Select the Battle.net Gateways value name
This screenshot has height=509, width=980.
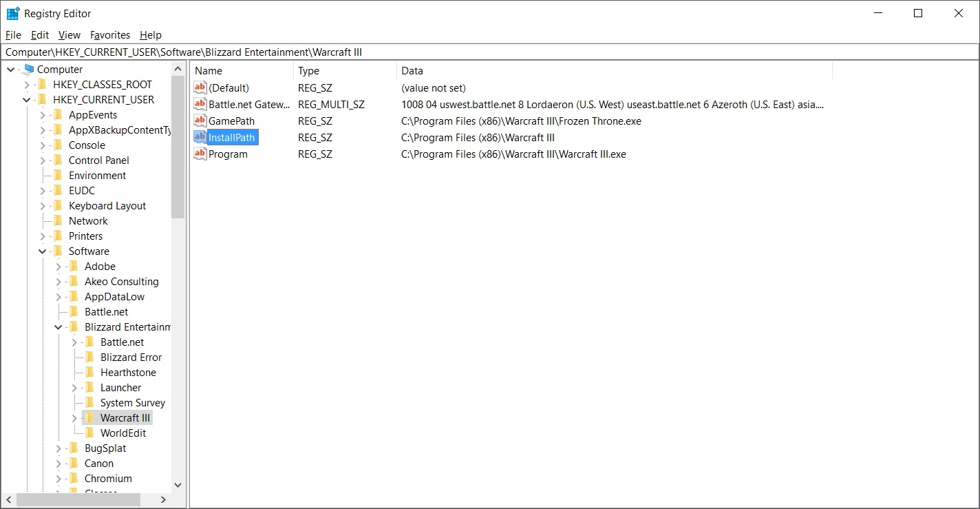pyautogui.click(x=250, y=104)
